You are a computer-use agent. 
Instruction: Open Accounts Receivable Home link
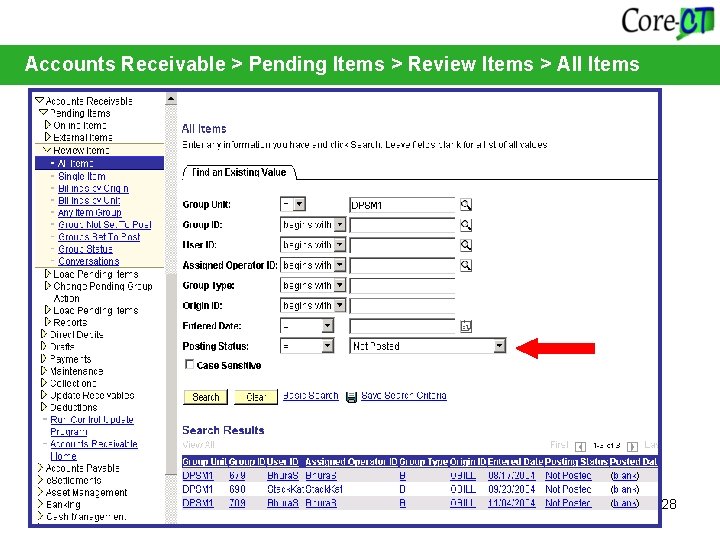coord(94,450)
